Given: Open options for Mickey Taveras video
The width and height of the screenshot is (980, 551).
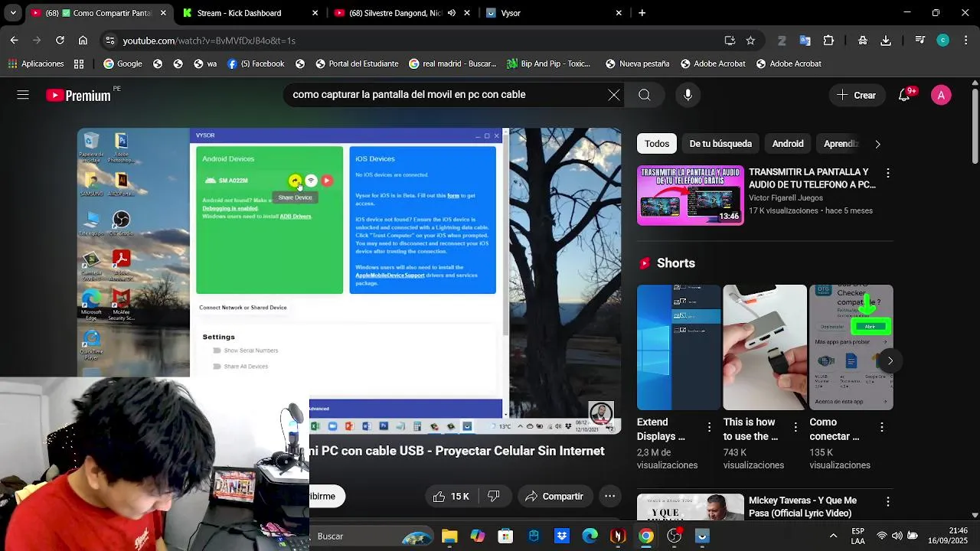Looking at the screenshot, I should point(887,502).
